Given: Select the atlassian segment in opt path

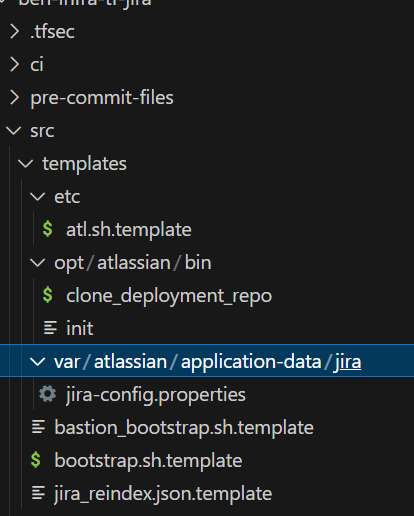Looking at the screenshot, I should click(x=134, y=263).
